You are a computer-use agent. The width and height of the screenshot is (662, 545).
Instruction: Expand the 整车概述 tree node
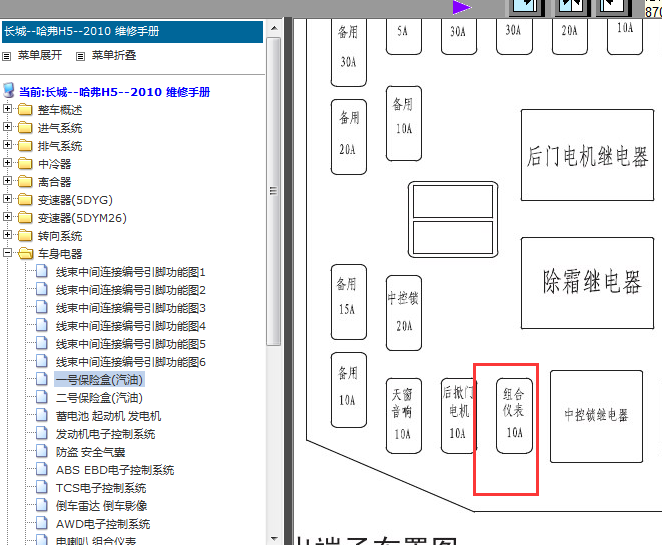point(7,109)
